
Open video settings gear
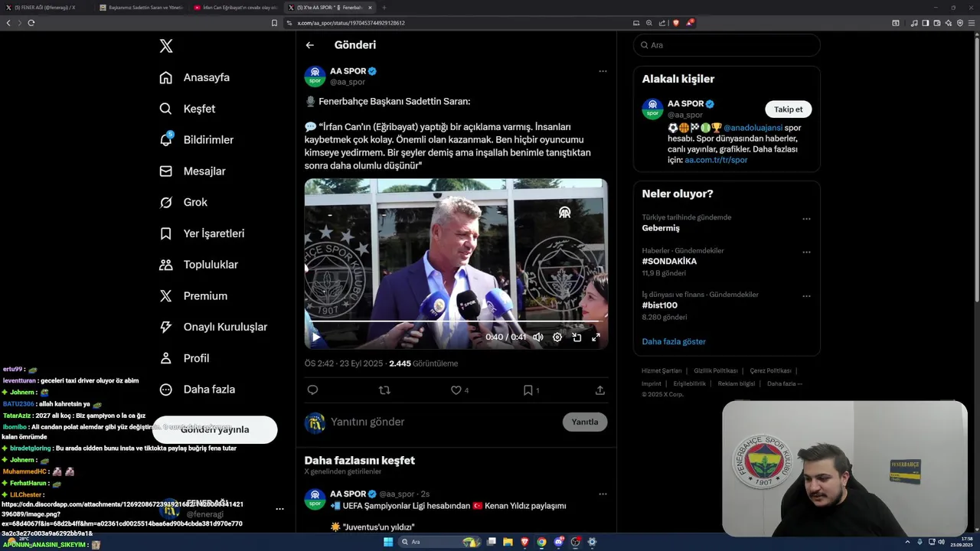click(x=557, y=337)
